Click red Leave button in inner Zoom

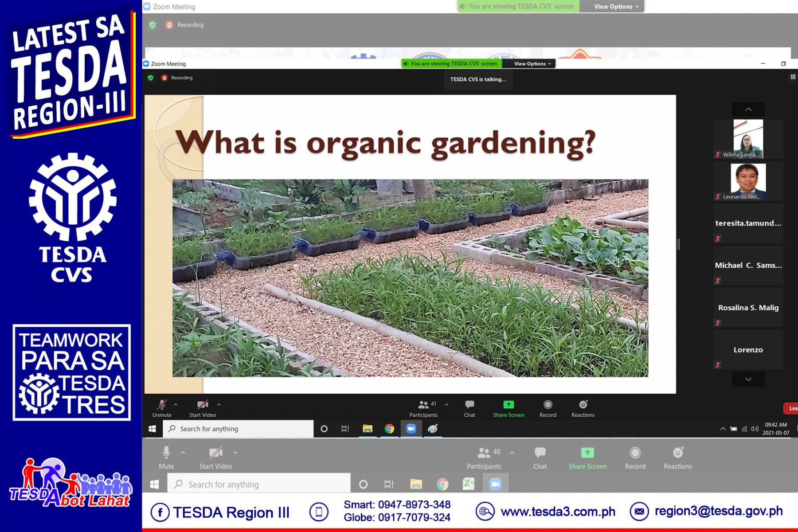791,408
